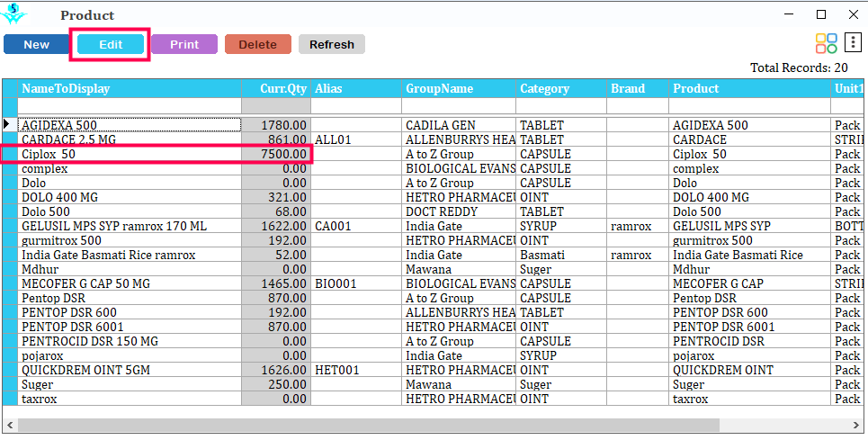This screenshot has height=440, width=868.
Task: Click the CA001 alias cell
Action: click(x=356, y=226)
